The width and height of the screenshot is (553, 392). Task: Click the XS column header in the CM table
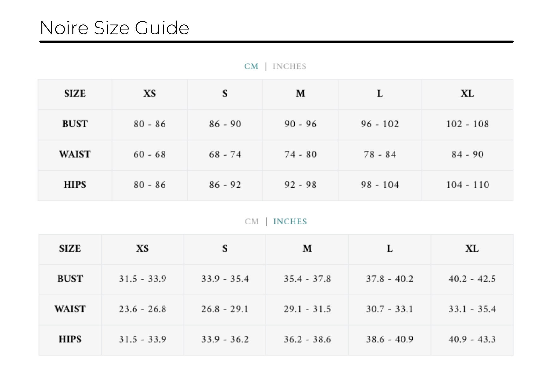pyautogui.click(x=150, y=94)
